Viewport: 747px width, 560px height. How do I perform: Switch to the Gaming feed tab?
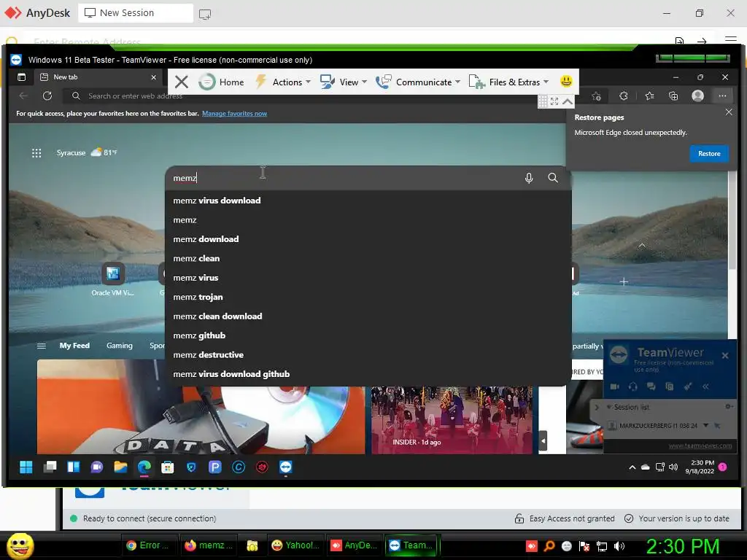coord(120,346)
